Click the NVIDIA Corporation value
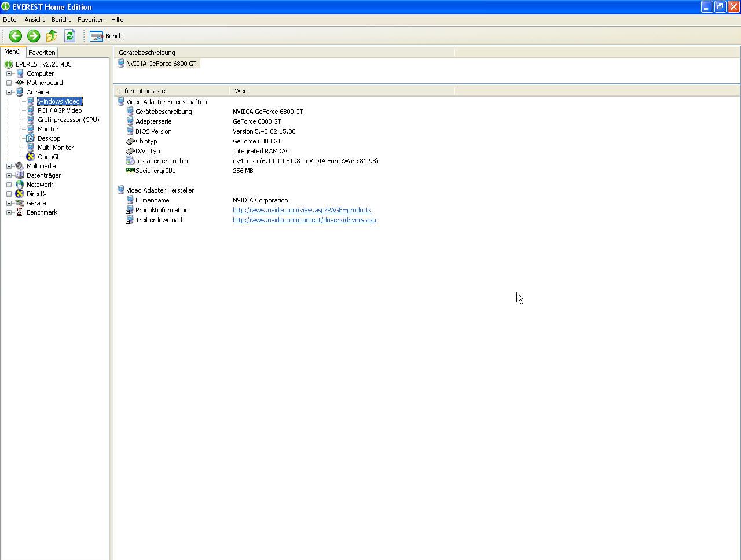 pyautogui.click(x=261, y=200)
